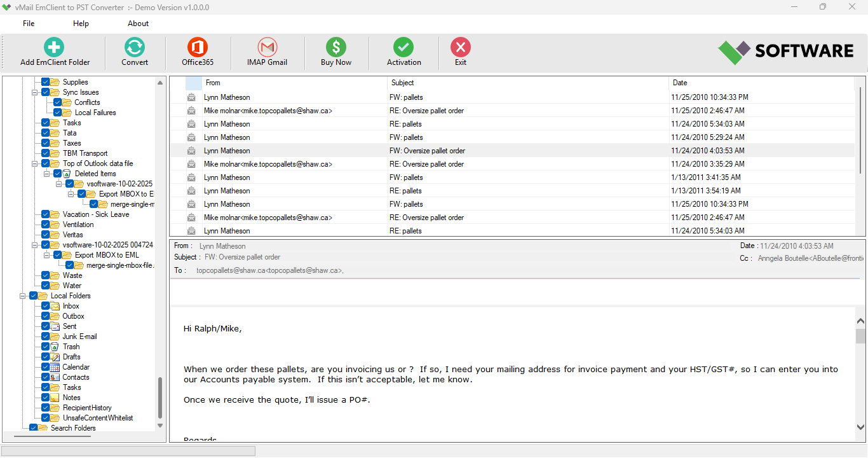Uncheck the UnsafeContentWhitelist checkbox
Image resolution: width=868 pixels, height=458 pixels.
pos(46,418)
